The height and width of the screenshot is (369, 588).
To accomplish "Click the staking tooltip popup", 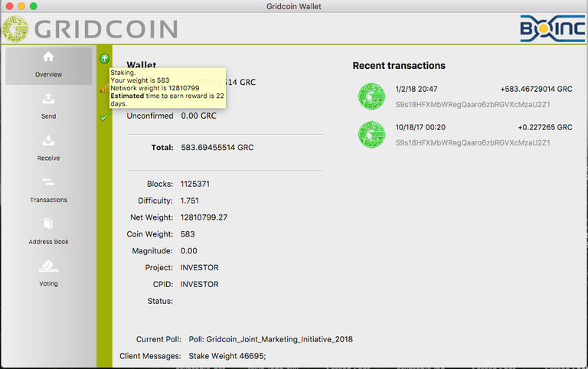I will 168,88.
